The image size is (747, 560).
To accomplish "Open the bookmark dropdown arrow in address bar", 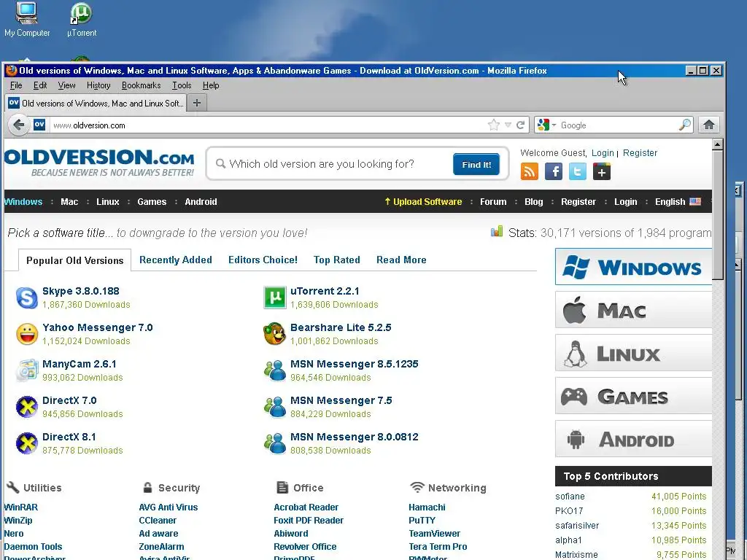I will tap(508, 125).
